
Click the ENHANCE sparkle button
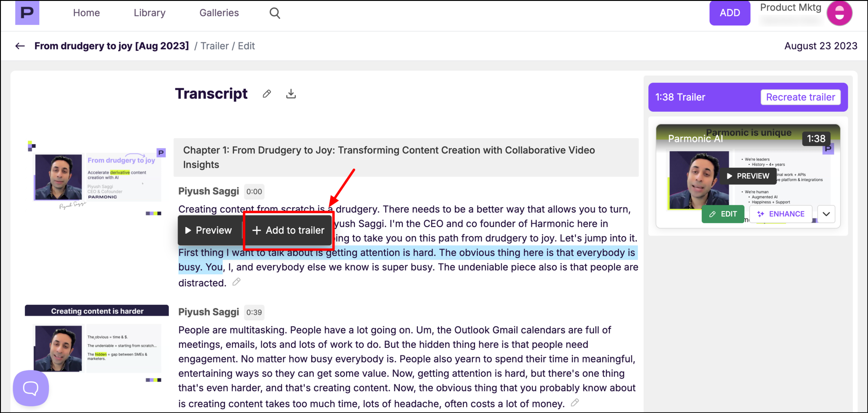(x=780, y=214)
